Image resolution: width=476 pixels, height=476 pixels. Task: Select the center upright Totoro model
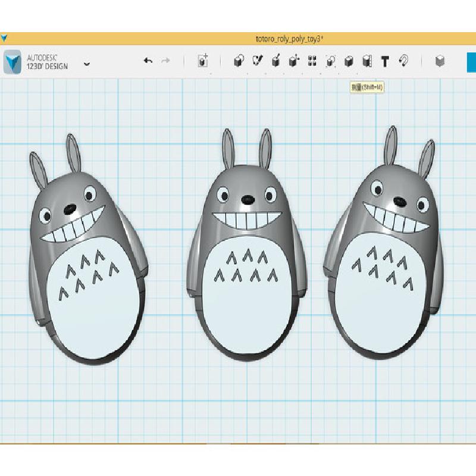coord(246,245)
